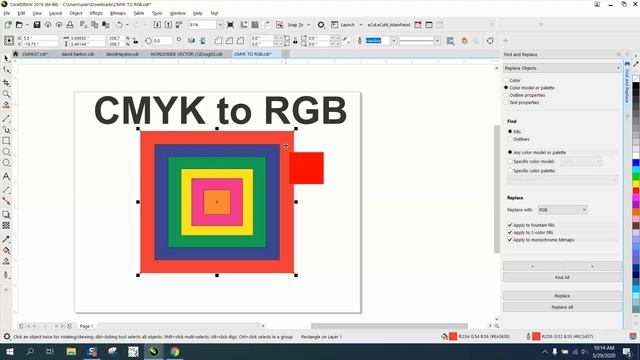Viewport: 640px width, 360px height.
Task: Choose Outlines under Find
Action: click(x=518, y=139)
